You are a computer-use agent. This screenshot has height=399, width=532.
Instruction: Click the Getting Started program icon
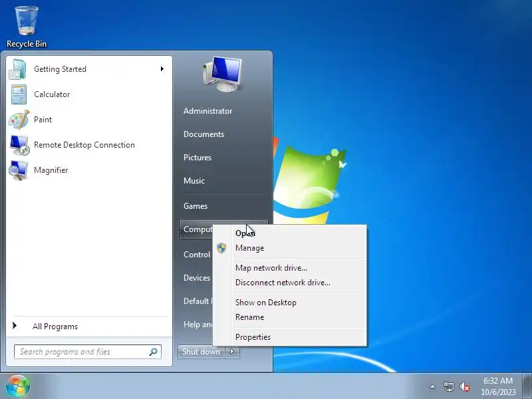coord(19,69)
